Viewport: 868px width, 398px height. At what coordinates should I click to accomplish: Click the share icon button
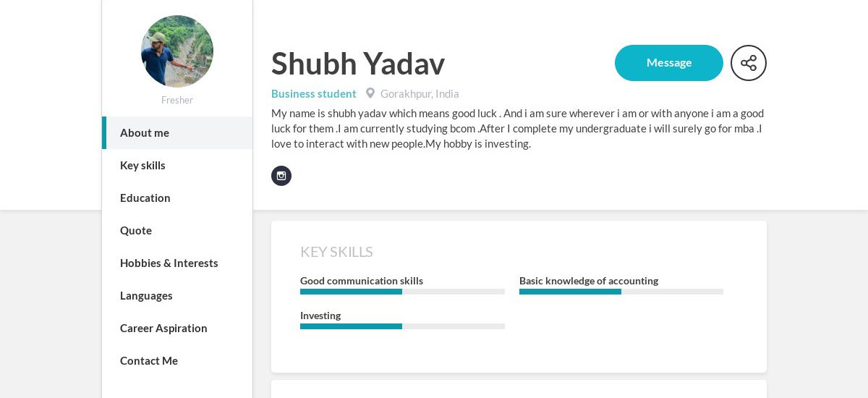pyautogui.click(x=749, y=63)
